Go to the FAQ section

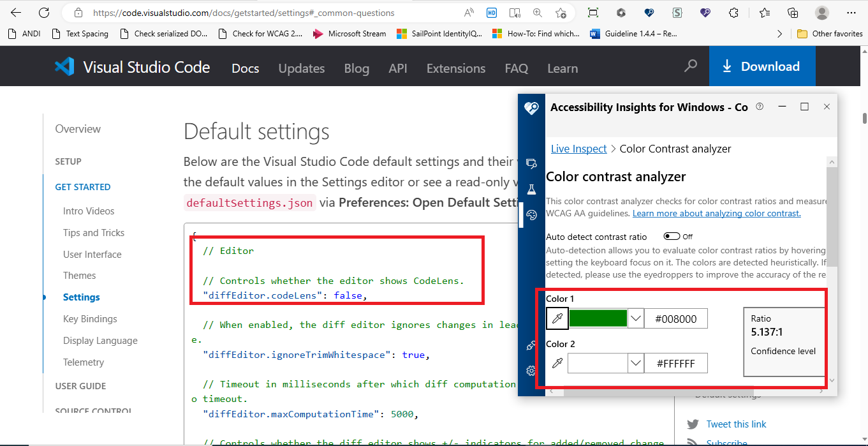[x=517, y=68]
